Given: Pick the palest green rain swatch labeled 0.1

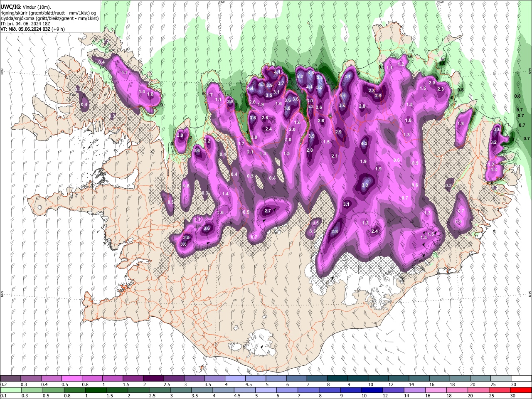Looking at the screenshot, I should (x=10, y=390).
